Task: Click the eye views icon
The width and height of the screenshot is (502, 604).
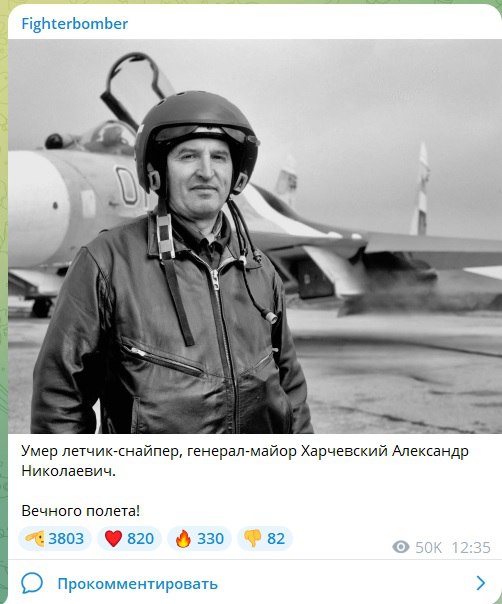Action: click(401, 547)
